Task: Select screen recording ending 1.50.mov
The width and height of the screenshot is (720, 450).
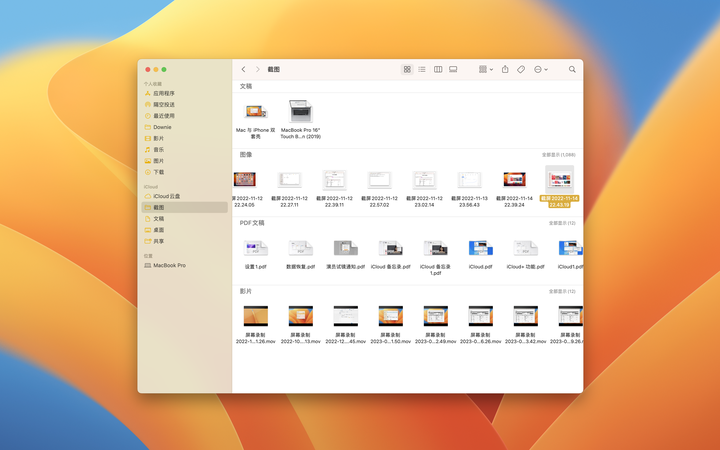Action: 390,325
